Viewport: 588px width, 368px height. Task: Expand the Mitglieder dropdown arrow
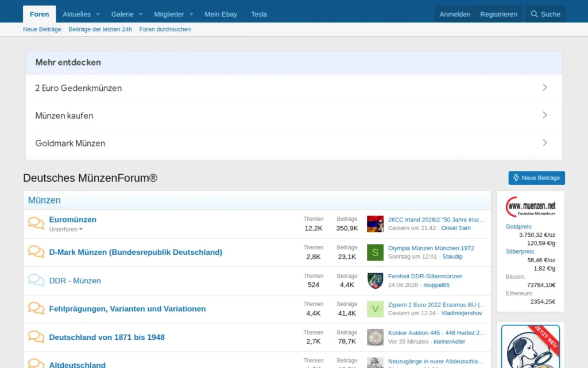click(191, 14)
